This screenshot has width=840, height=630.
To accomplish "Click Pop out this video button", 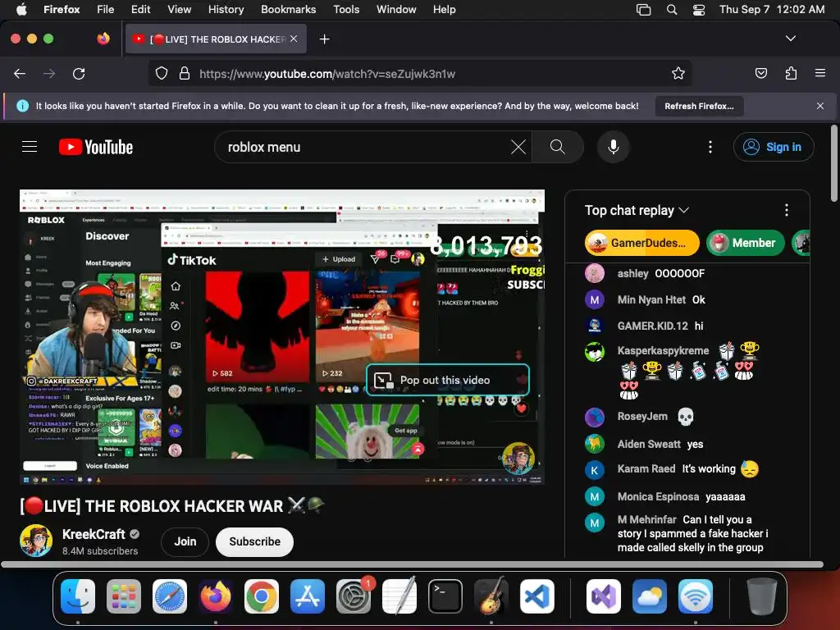I will 447,380.
